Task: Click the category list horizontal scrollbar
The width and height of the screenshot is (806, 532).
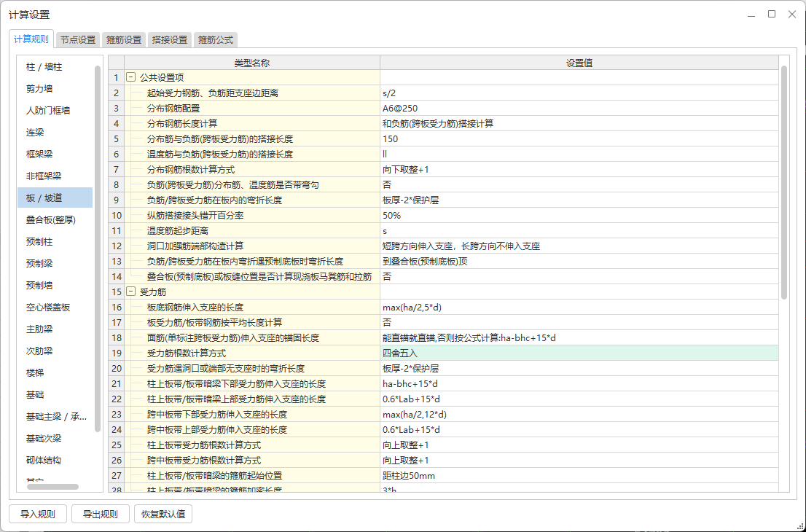Action: pyautogui.click(x=53, y=486)
